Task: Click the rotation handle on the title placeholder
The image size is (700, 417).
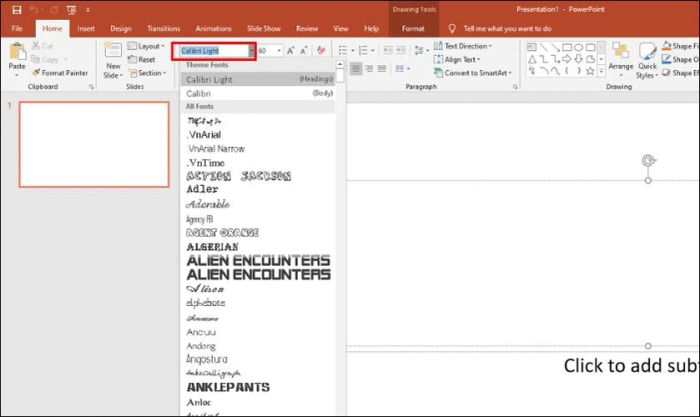Action: click(649, 161)
